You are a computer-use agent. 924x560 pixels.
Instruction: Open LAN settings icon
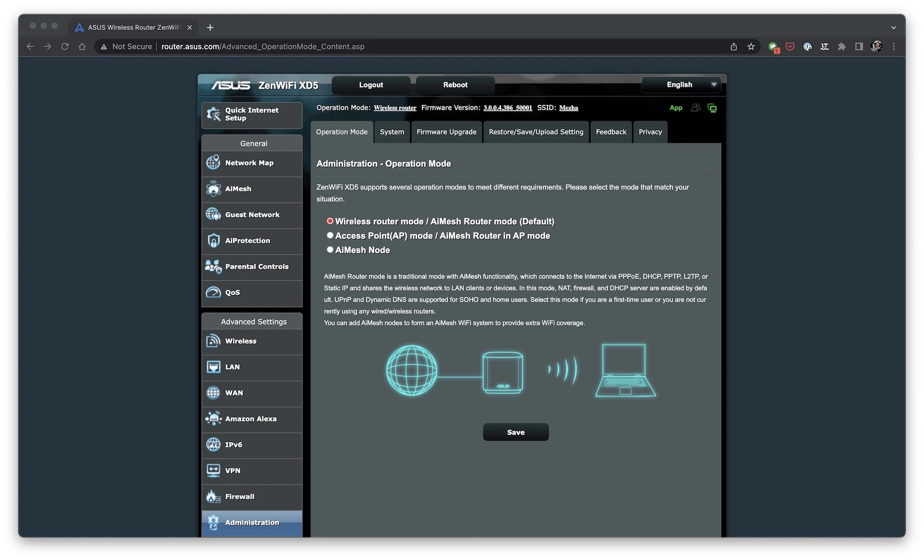[x=213, y=367]
